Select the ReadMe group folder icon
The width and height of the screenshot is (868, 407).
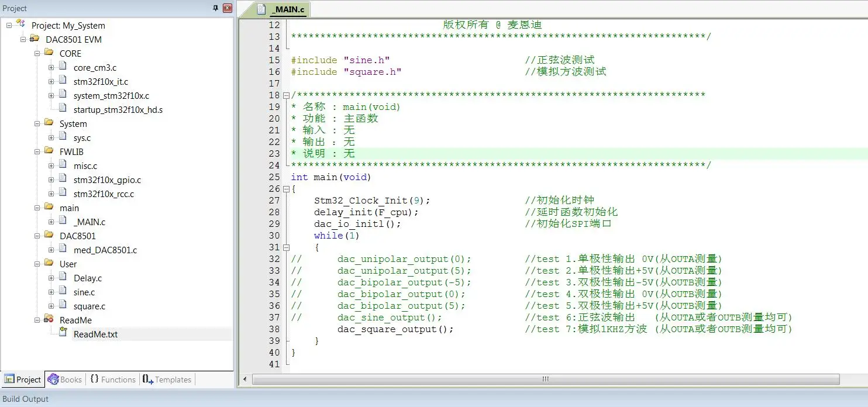(49, 319)
